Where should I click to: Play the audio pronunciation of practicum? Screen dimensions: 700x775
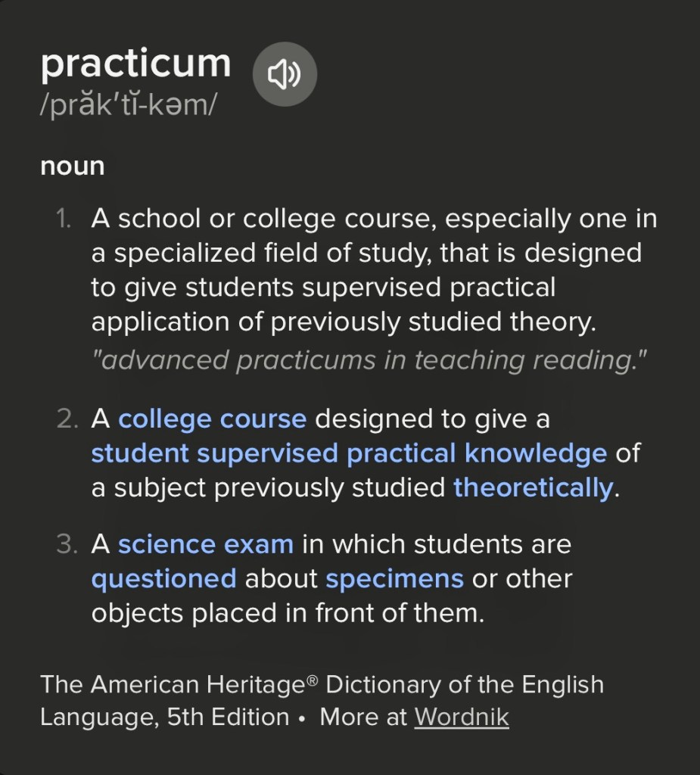(284, 73)
